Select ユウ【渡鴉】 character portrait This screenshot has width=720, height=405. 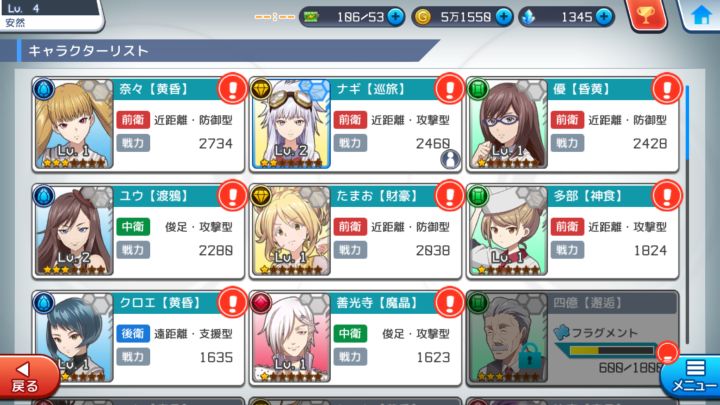coord(73,231)
